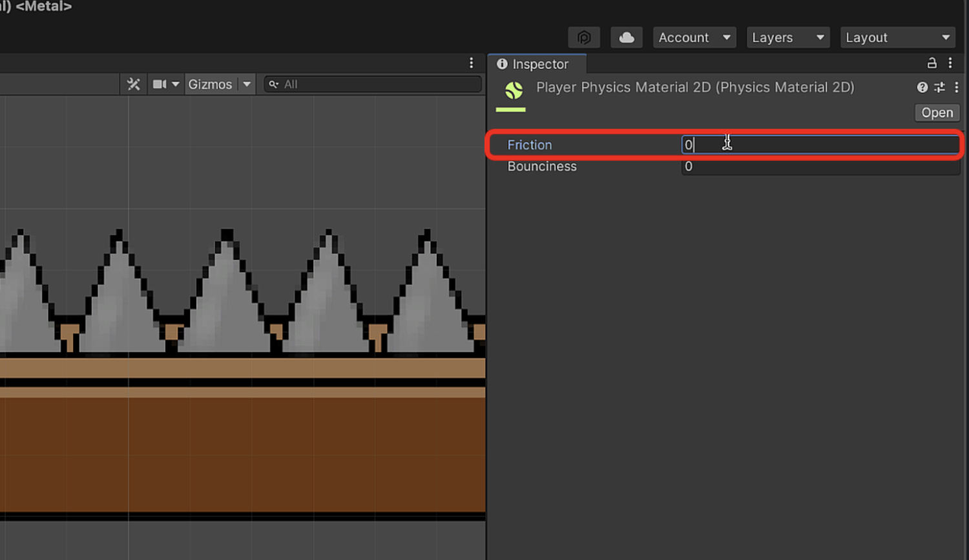The image size is (969, 560).
Task: Toggle the Gizmos button
Action: 210,85
